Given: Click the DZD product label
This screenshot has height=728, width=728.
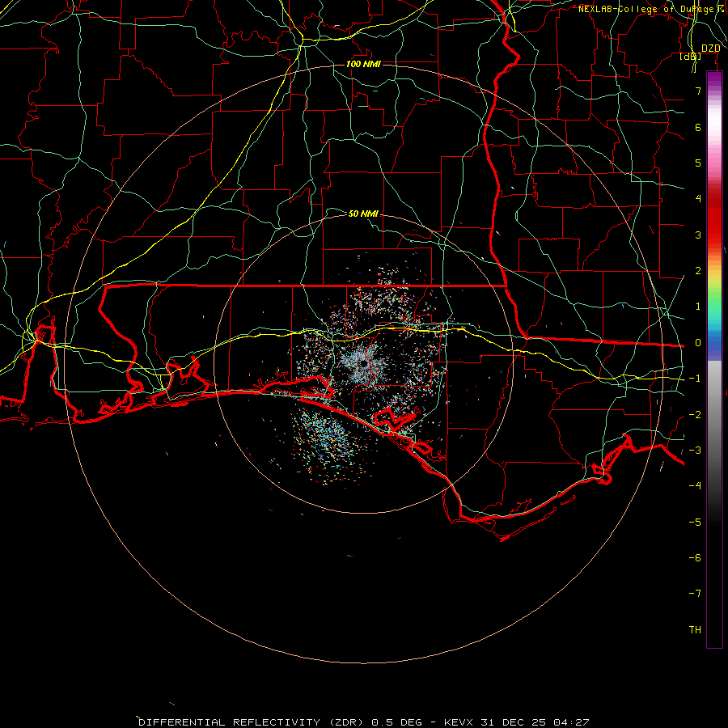Looking at the screenshot, I should tap(710, 49).
